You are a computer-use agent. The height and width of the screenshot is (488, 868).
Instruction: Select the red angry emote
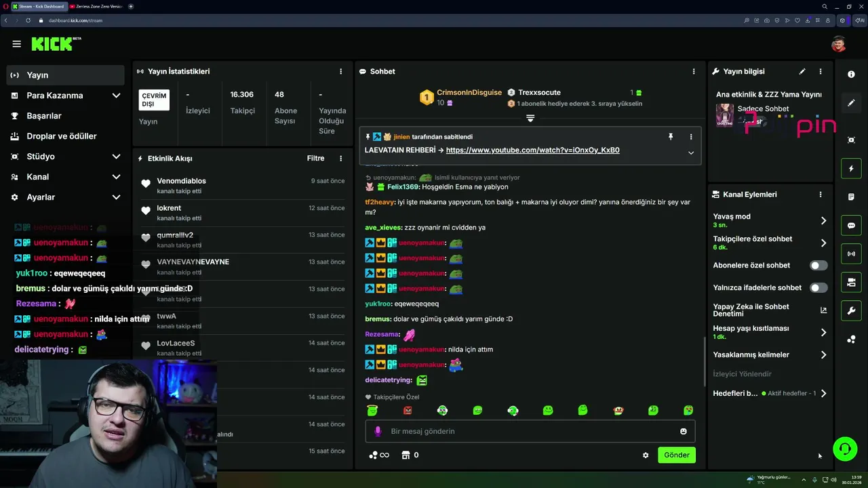click(408, 410)
